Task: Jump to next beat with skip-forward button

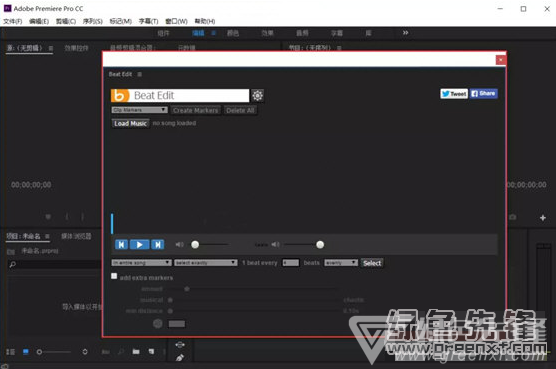Action: [157, 245]
